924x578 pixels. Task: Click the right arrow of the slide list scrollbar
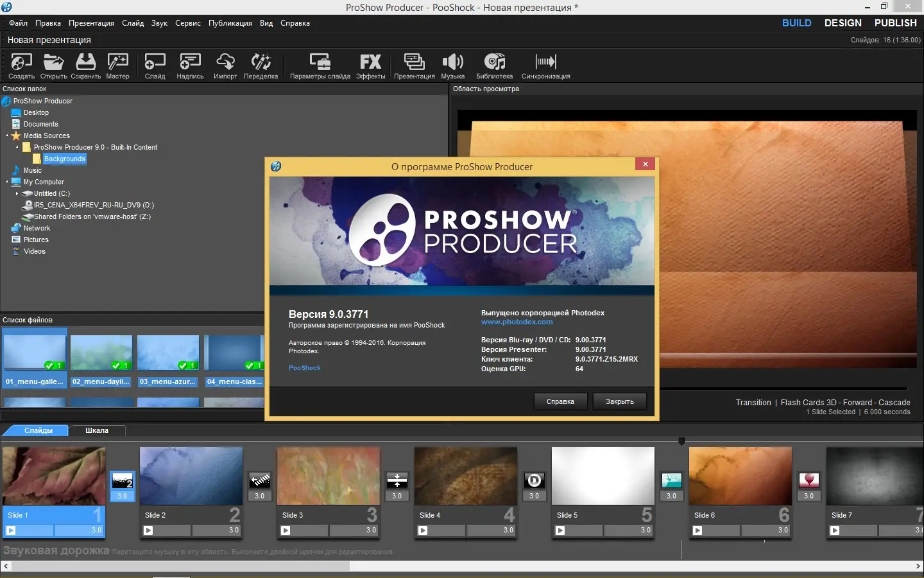(918, 566)
